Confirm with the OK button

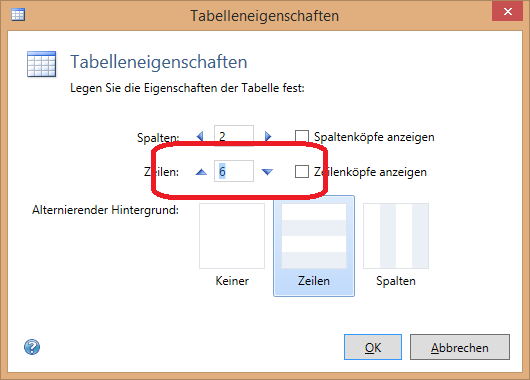[x=373, y=347]
